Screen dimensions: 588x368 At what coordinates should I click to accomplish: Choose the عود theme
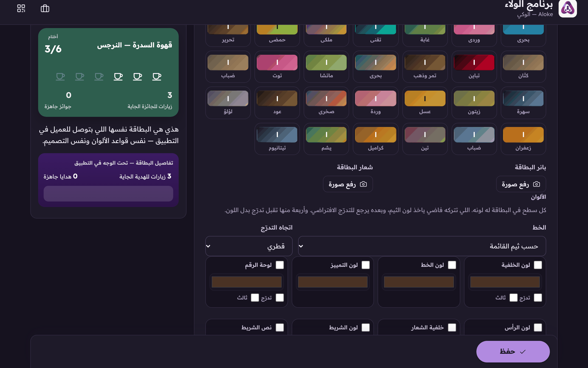277,103
